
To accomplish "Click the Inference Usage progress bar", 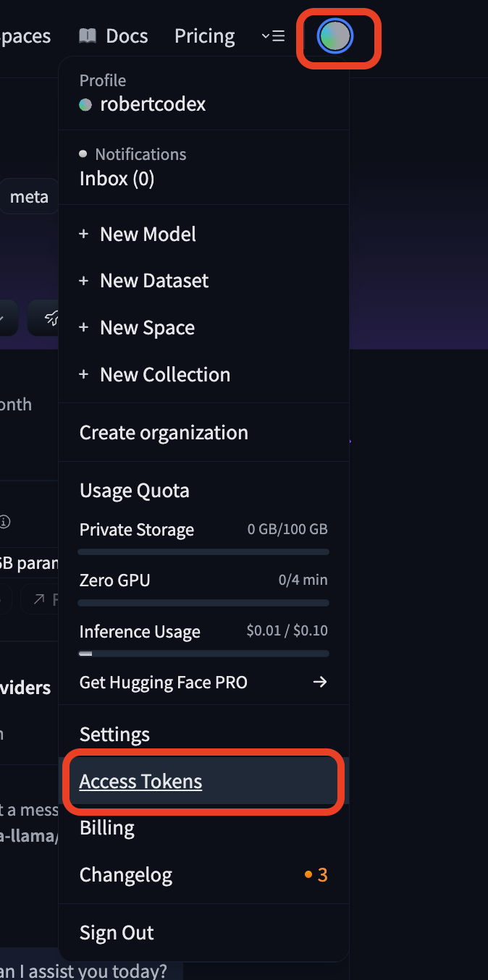I will (x=203, y=653).
